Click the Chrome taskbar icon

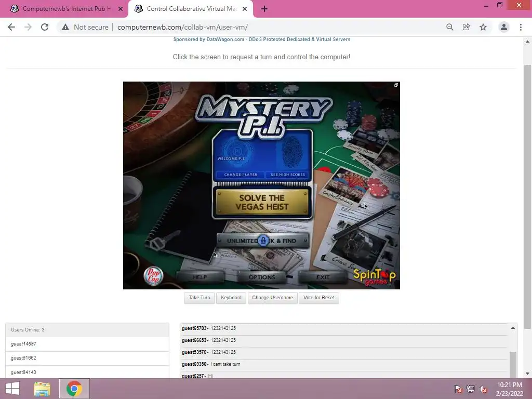(x=74, y=389)
